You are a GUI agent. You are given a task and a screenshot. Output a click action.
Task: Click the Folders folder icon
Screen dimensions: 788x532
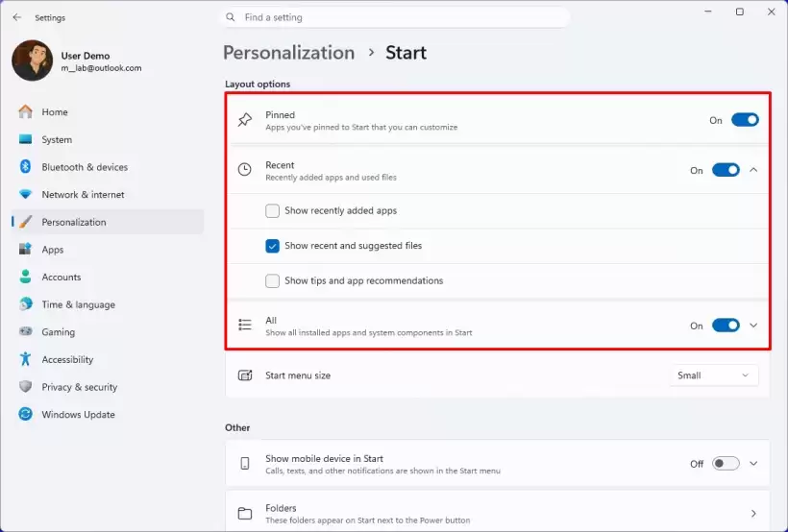[245, 513]
